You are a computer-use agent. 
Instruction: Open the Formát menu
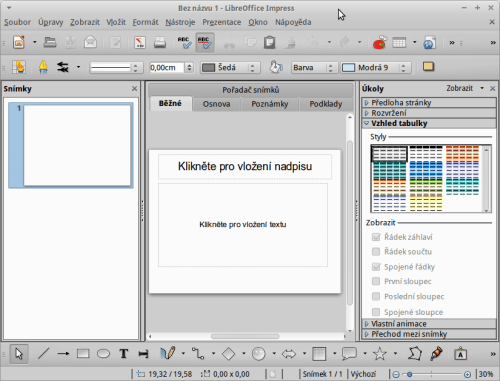pos(145,22)
